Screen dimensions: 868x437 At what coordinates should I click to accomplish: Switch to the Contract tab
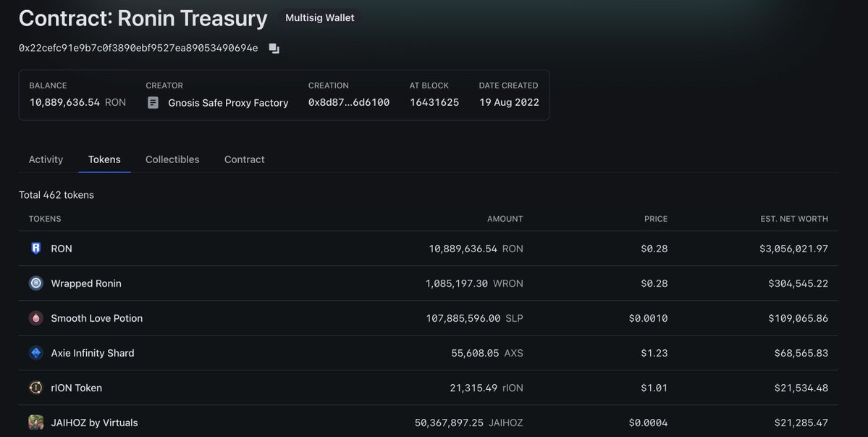pyautogui.click(x=244, y=159)
